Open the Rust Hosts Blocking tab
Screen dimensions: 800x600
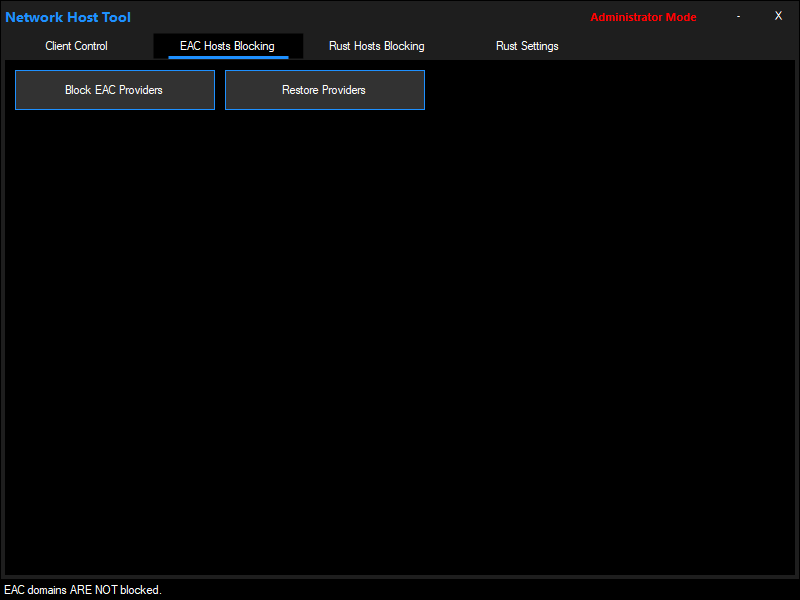376,46
